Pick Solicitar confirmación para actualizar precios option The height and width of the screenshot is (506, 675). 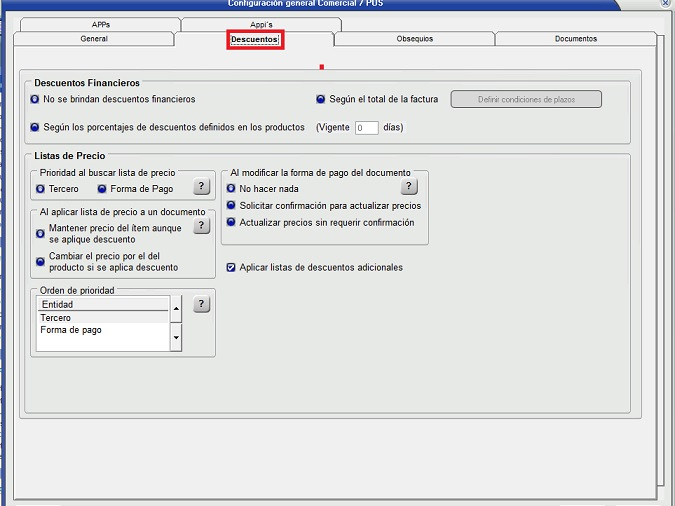tap(232, 206)
